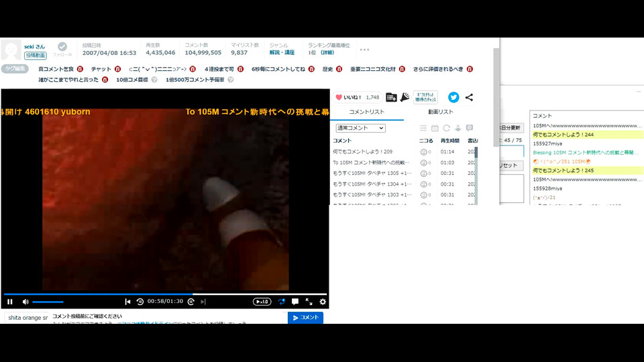Open tag 10億コメ目標

[x=132, y=80]
